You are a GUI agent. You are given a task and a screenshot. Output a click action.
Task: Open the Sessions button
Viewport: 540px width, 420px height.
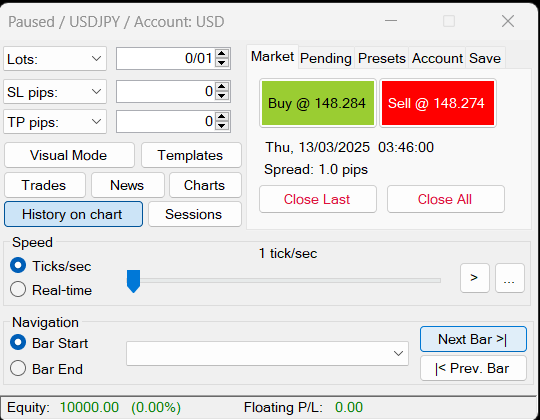pyautogui.click(x=195, y=214)
